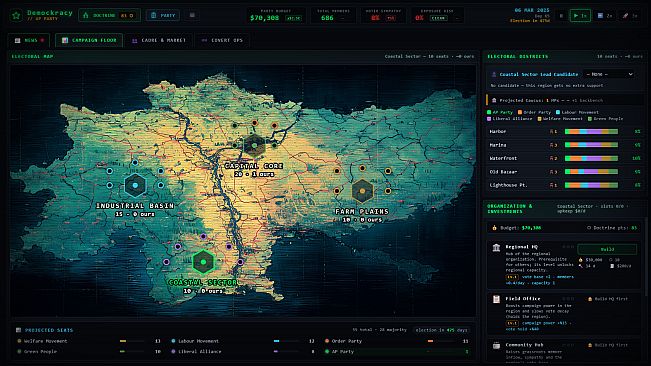
Task: Click the Build button for Regional HQ
Action: pyautogui.click(x=607, y=249)
